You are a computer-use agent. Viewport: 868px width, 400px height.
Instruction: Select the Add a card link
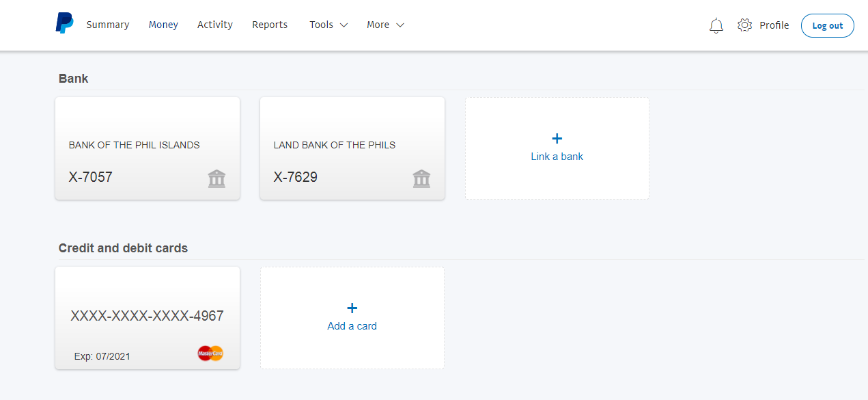click(352, 326)
